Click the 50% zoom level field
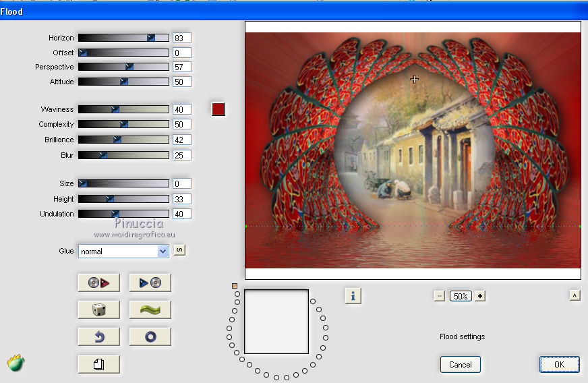Screen dimensions: 588x383 461,296
